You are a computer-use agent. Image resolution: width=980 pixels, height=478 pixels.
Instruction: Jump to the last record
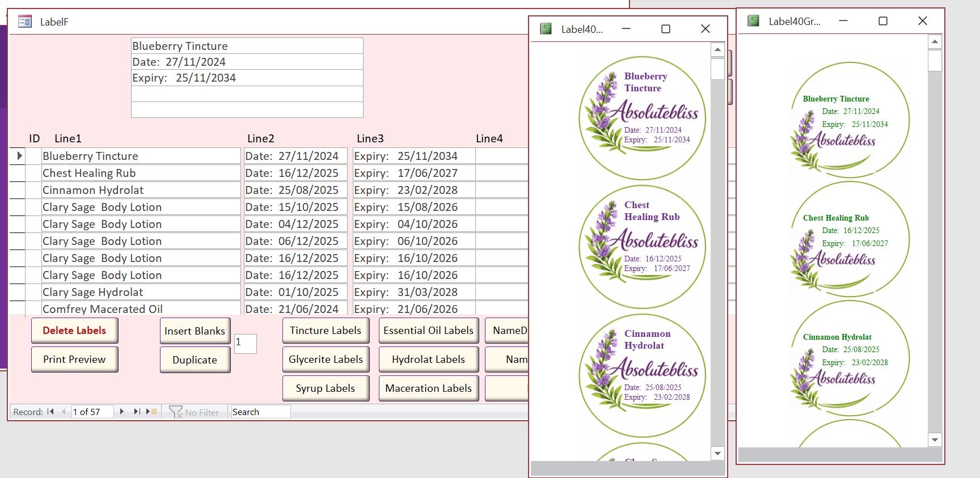[137, 412]
